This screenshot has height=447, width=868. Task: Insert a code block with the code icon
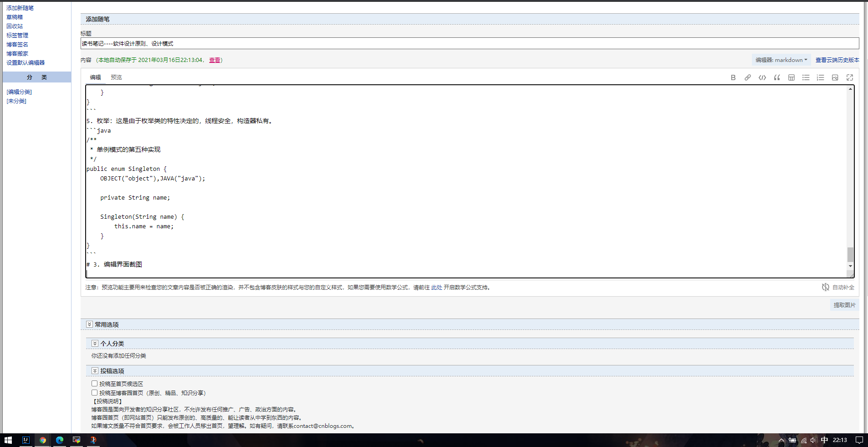(762, 77)
